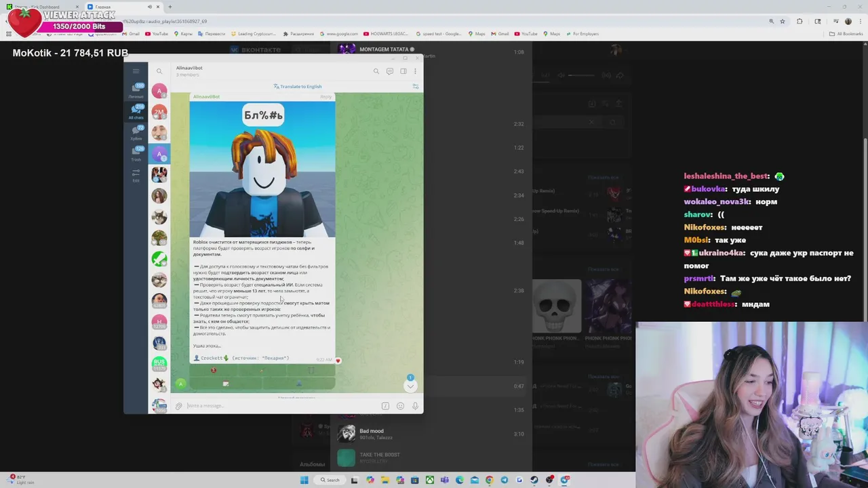
Task: Click the bot inline button with the calendar icon
Action: (226, 384)
